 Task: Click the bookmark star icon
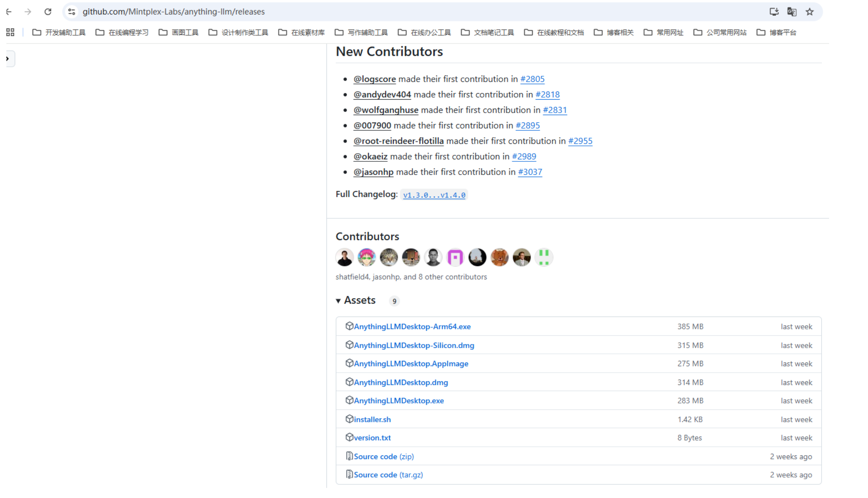click(809, 12)
